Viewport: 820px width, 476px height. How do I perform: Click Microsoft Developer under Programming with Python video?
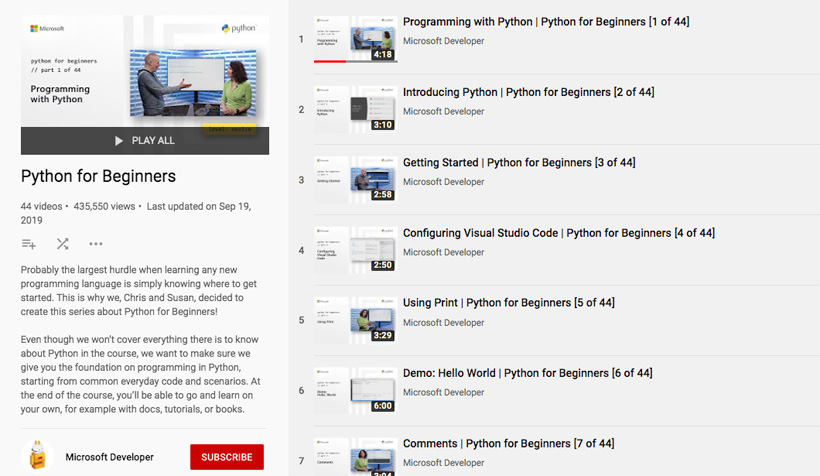[443, 41]
